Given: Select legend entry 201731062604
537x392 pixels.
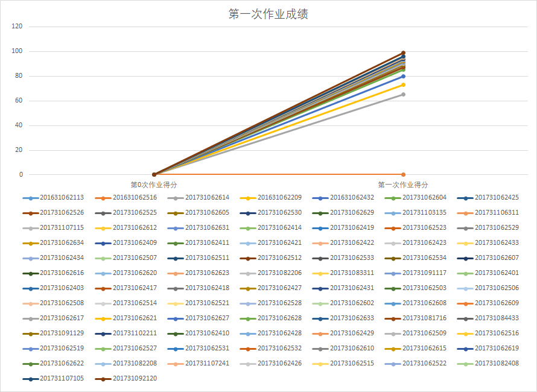Looking at the screenshot, I should click(416, 198).
